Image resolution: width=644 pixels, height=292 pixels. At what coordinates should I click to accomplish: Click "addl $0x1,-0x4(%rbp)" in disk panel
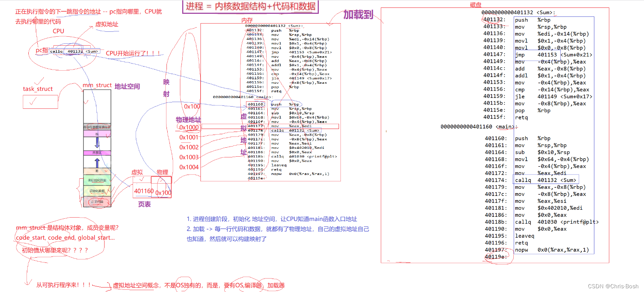(x=550, y=76)
